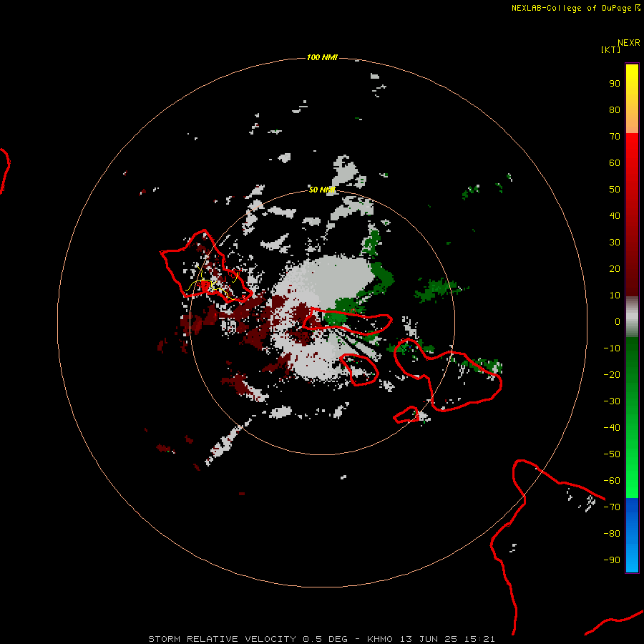Screen dimensions: 644x644
Task: Select the positive 90 value on the scale
Action: point(615,84)
